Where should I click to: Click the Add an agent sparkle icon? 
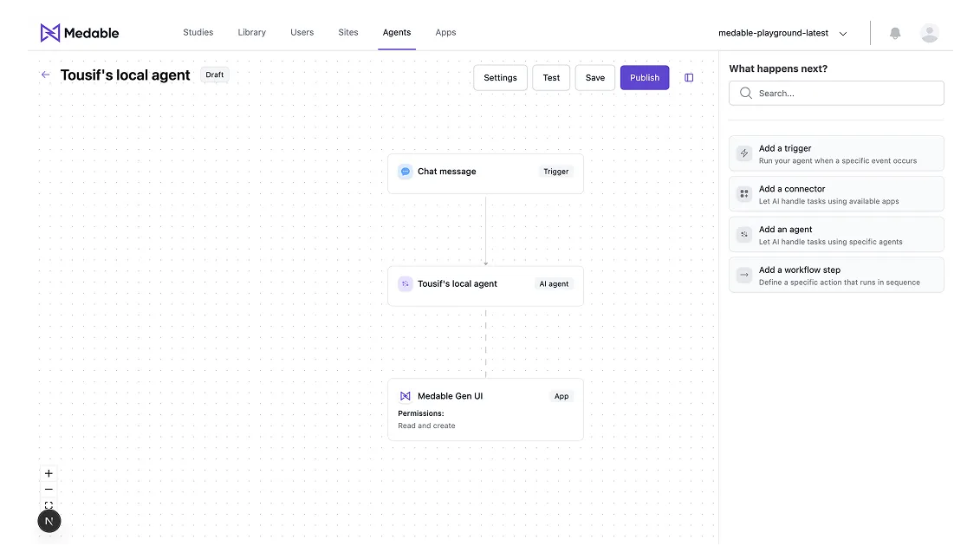coord(743,235)
